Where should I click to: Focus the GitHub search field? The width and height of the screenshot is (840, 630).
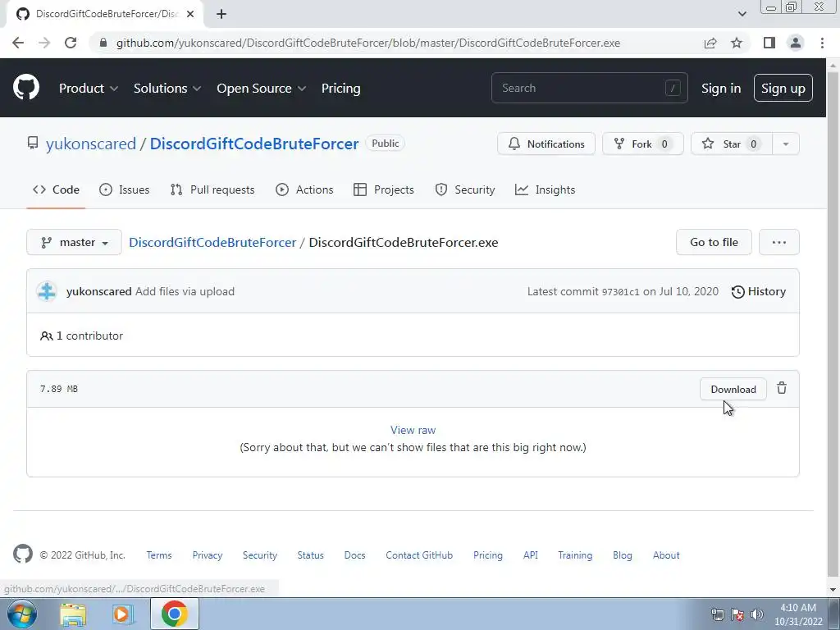click(x=589, y=88)
